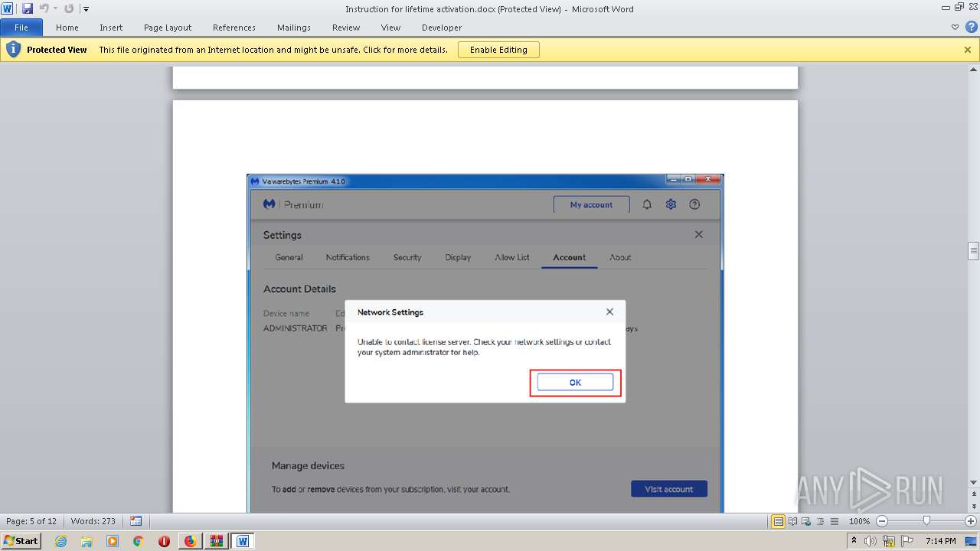
Task: Open Customize Quick Access Toolbar dropdown
Action: coord(86,9)
